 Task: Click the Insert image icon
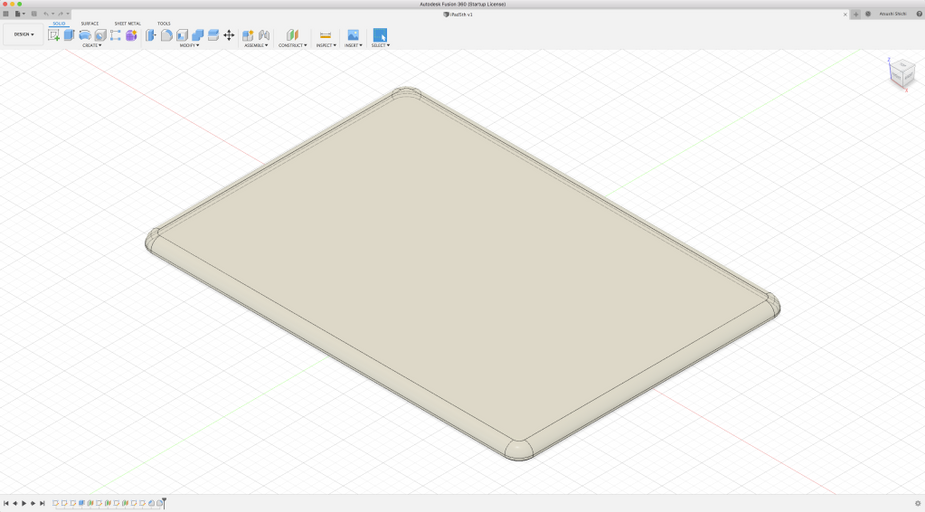[353, 35]
